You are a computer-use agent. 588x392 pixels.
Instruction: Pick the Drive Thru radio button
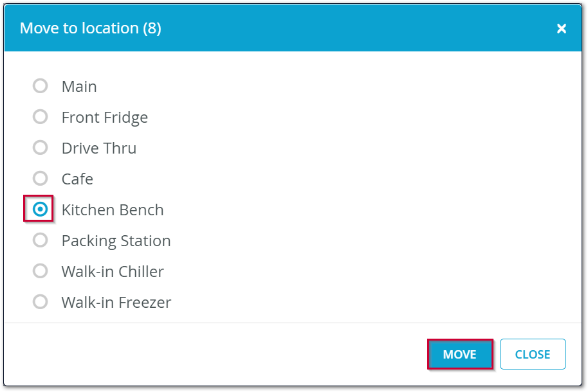coord(41,147)
